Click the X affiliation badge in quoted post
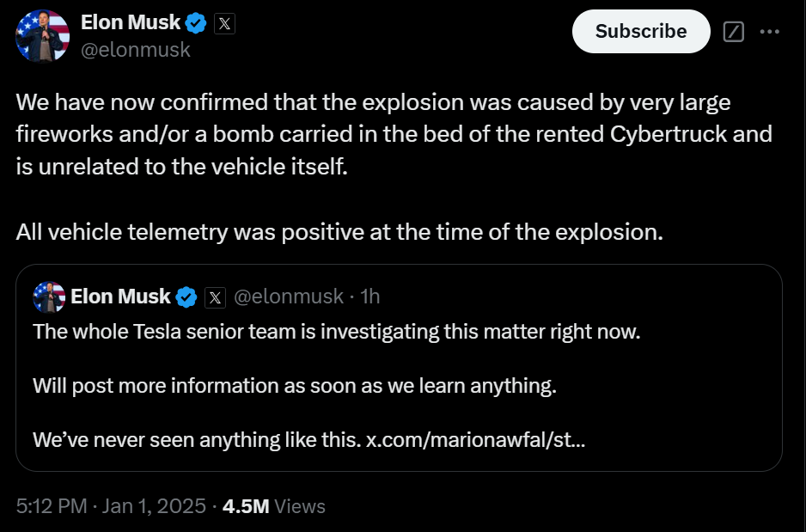The height and width of the screenshot is (532, 806). coord(215,297)
